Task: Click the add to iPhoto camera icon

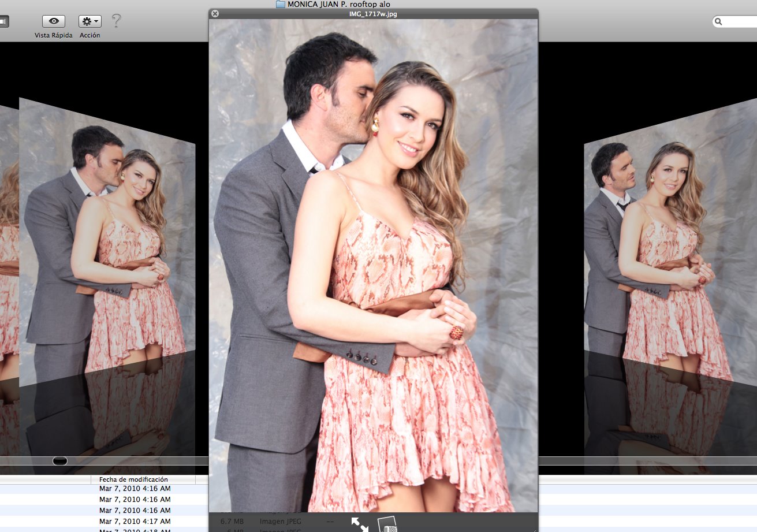Action: (x=387, y=524)
